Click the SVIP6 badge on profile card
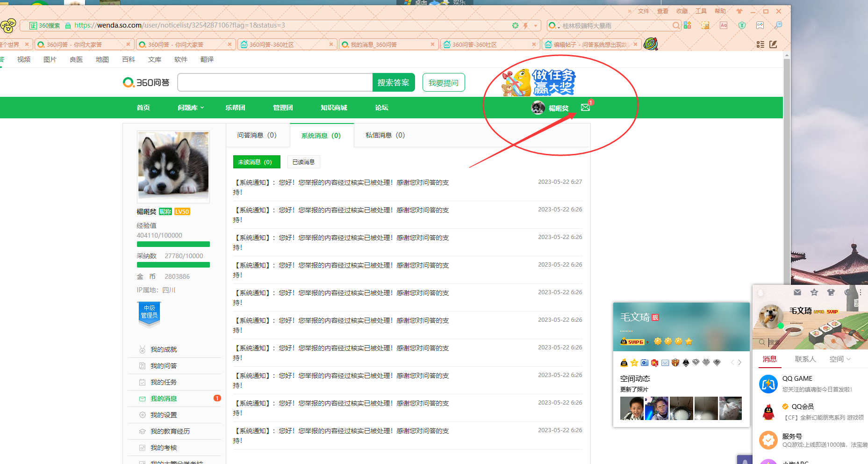Viewport: 868px width, 464px height. [632, 342]
